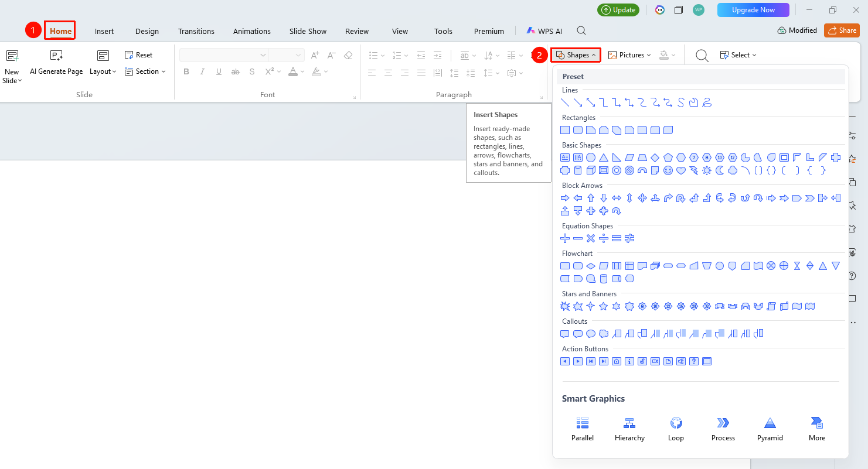868x469 pixels.
Task: Expand the Section dropdown
Action: (x=145, y=71)
